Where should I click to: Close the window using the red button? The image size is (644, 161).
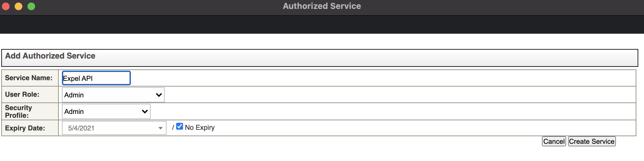(x=6, y=6)
